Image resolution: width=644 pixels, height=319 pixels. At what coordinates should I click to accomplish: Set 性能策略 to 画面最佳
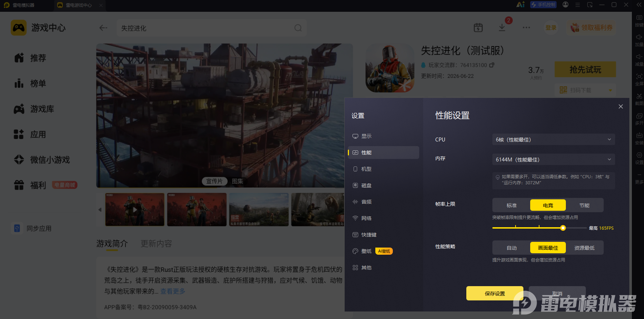[x=548, y=248]
